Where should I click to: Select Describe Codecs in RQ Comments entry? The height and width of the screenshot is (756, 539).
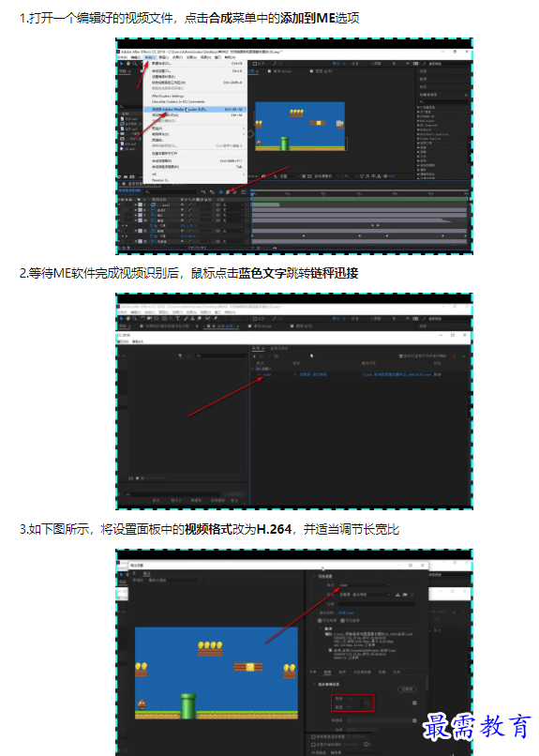[x=178, y=101]
